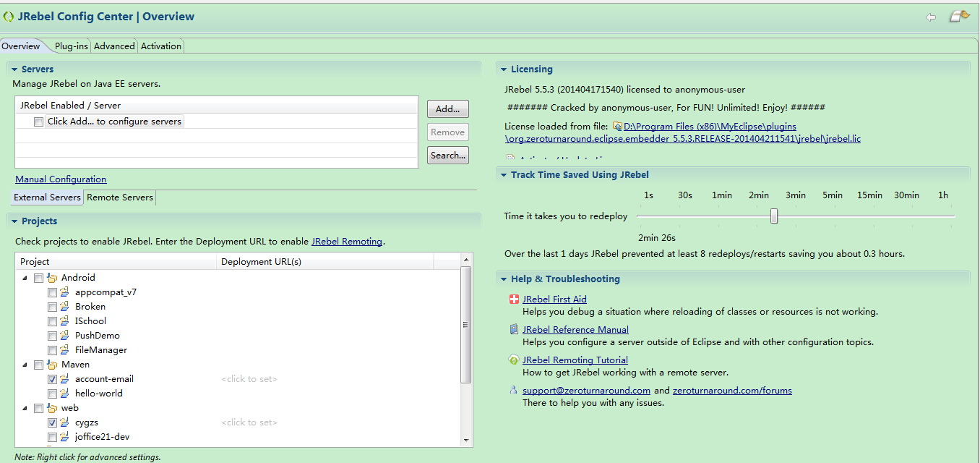980x463 pixels.
Task: Click the back arrow navigation icon
Action: [x=931, y=17]
